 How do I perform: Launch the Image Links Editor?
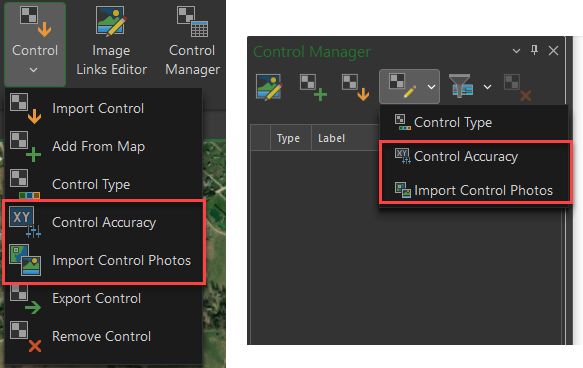111,41
